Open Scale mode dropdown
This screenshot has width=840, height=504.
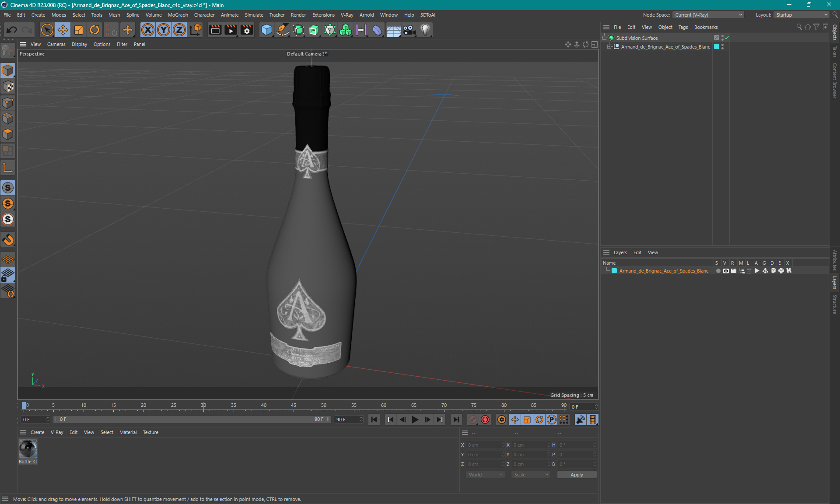coord(531,475)
